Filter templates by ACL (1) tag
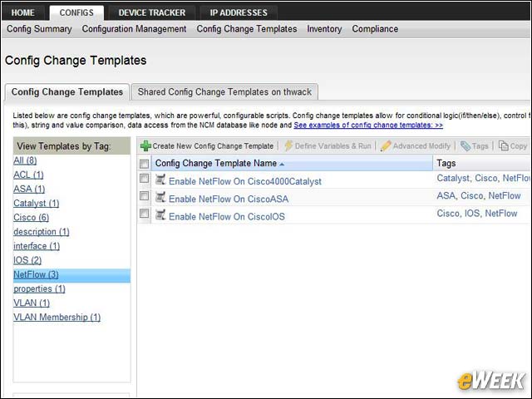Screen dimensions: 532x399 click(x=28, y=175)
